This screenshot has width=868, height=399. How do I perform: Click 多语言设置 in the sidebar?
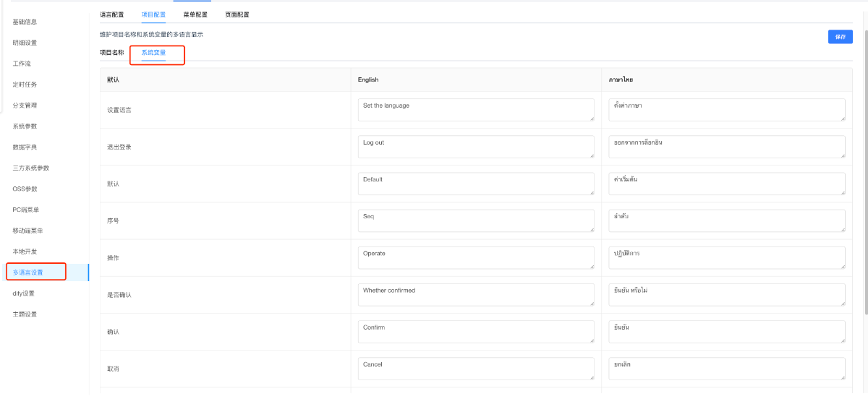pos(28,273)
